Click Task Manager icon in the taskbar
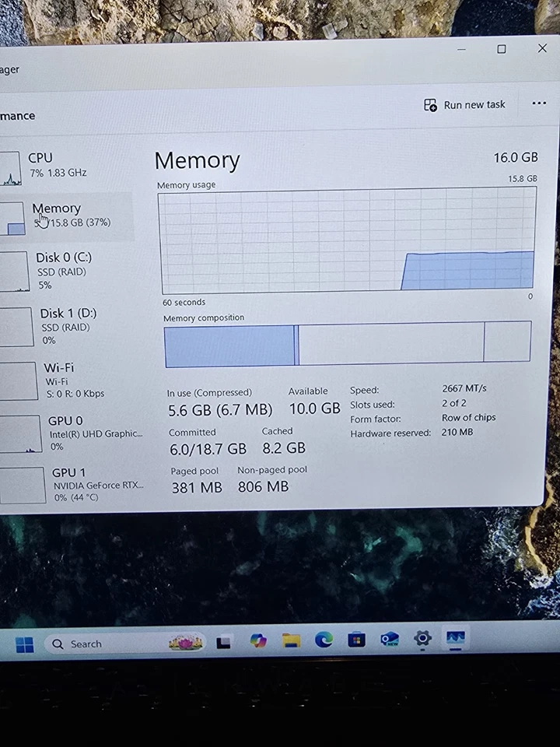 point(456,637)
